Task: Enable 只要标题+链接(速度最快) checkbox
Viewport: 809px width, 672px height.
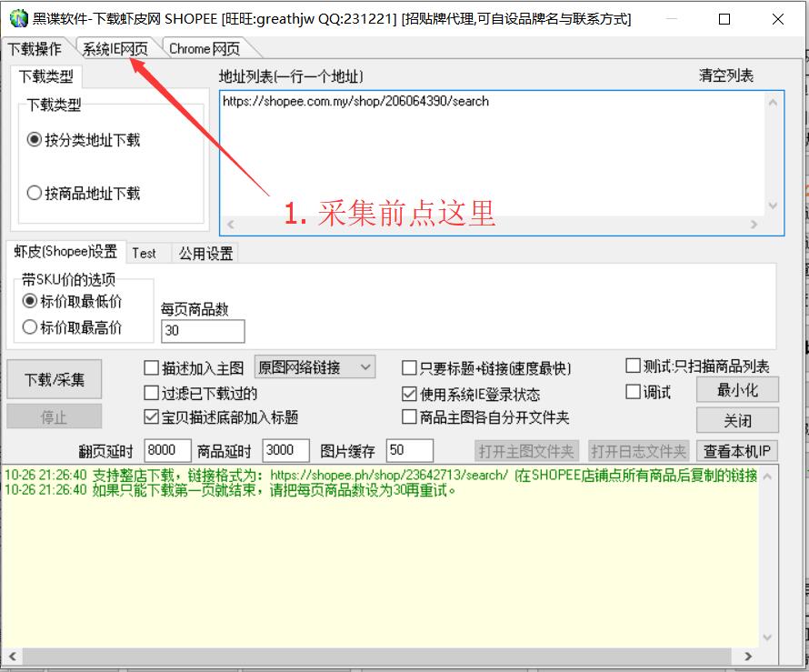Action: click(486, 368)
